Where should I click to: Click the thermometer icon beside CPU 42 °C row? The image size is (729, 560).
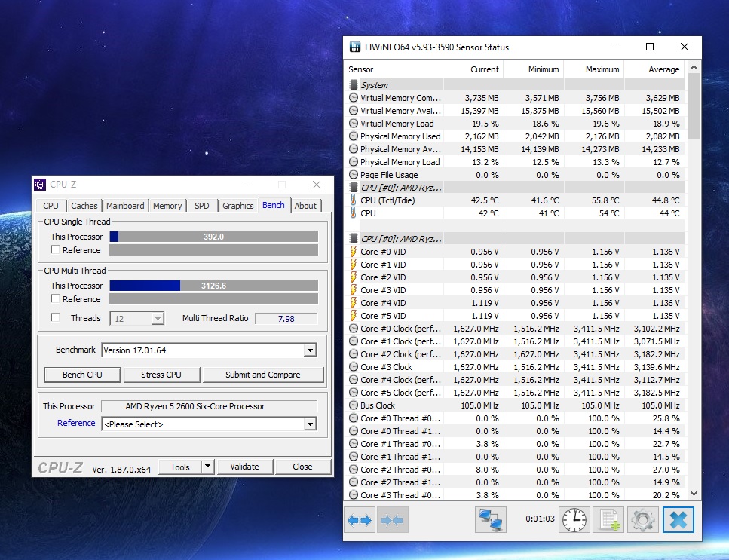[354, 213]
